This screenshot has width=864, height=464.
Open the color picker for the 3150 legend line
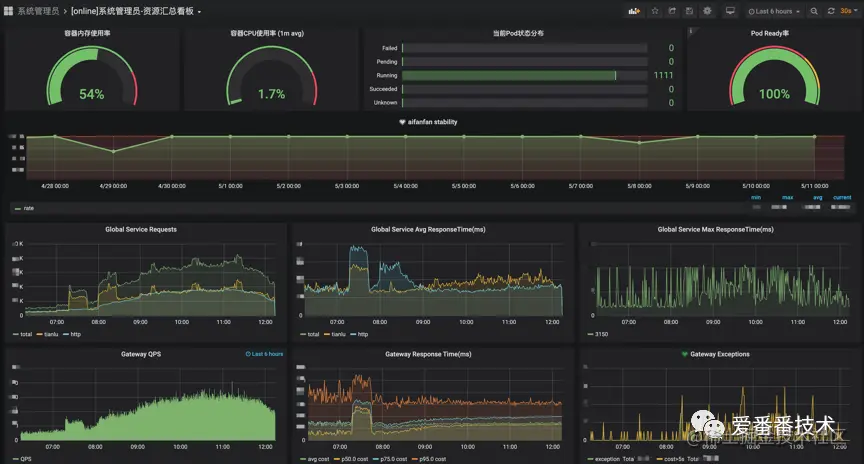point(590,334)
